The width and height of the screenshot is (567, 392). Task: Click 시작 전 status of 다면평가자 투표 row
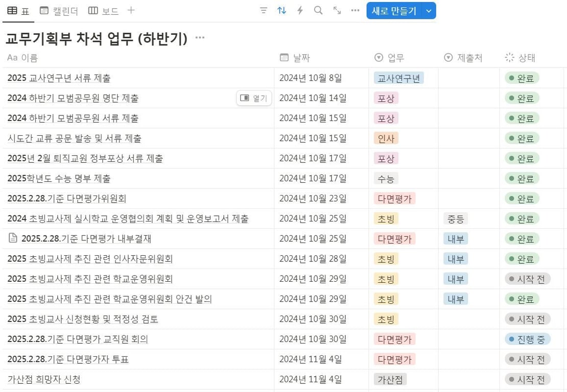point(528,359)
